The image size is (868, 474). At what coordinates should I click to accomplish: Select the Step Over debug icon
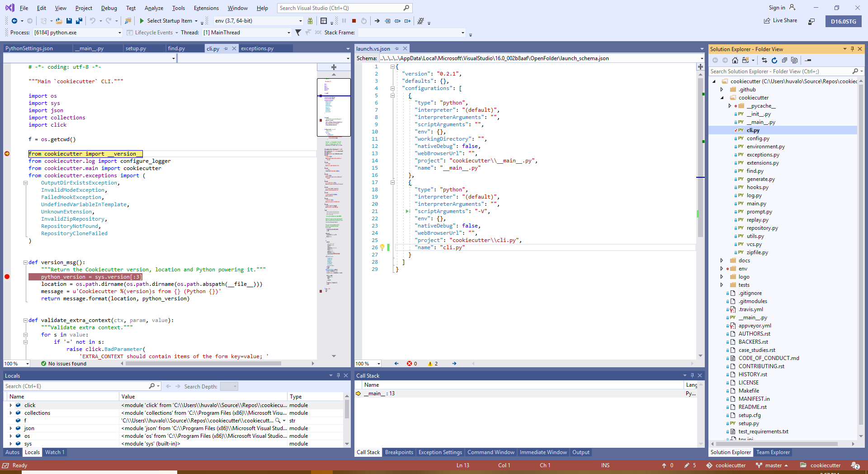(397, 21)
